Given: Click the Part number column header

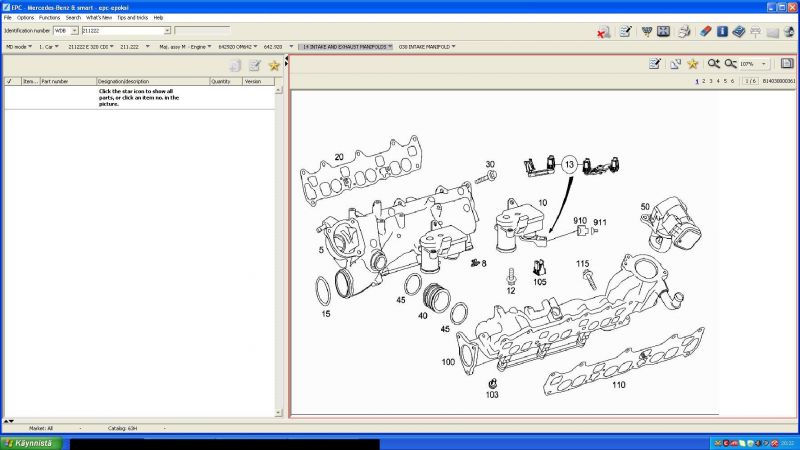Looking at the screenshot, I should click(68, 81).
